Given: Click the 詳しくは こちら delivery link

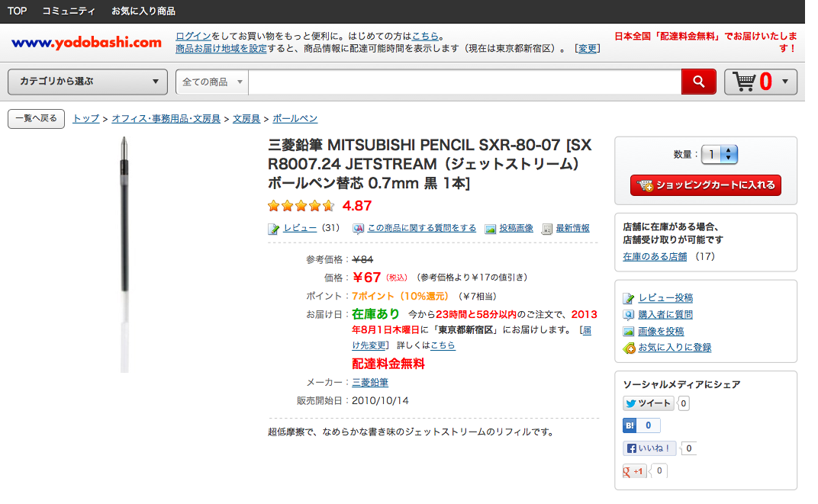Looking at the screenshot, I should pyautogui.click(x=443, y=345).
